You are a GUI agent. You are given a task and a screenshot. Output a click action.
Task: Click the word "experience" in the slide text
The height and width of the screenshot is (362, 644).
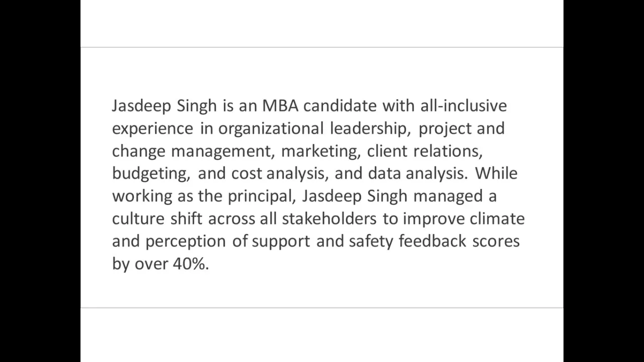152,129
